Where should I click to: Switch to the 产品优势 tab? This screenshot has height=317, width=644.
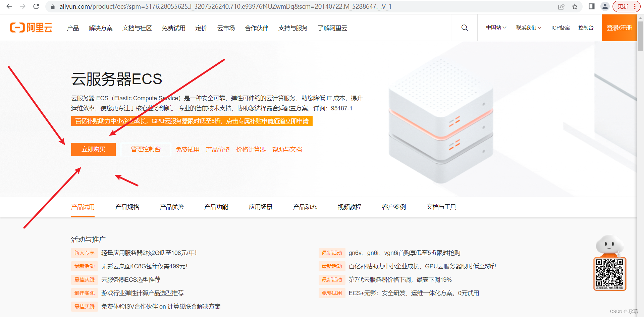pos(172,207)
